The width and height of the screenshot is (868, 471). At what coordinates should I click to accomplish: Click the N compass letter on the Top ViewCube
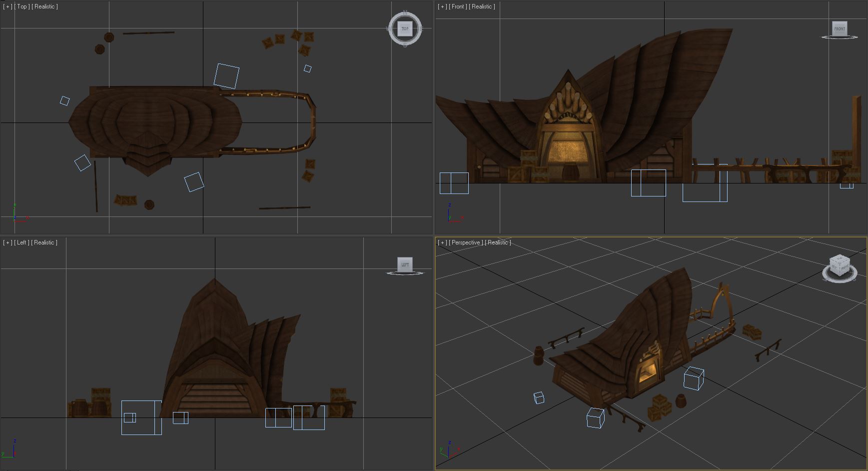(x=405, y=12)
